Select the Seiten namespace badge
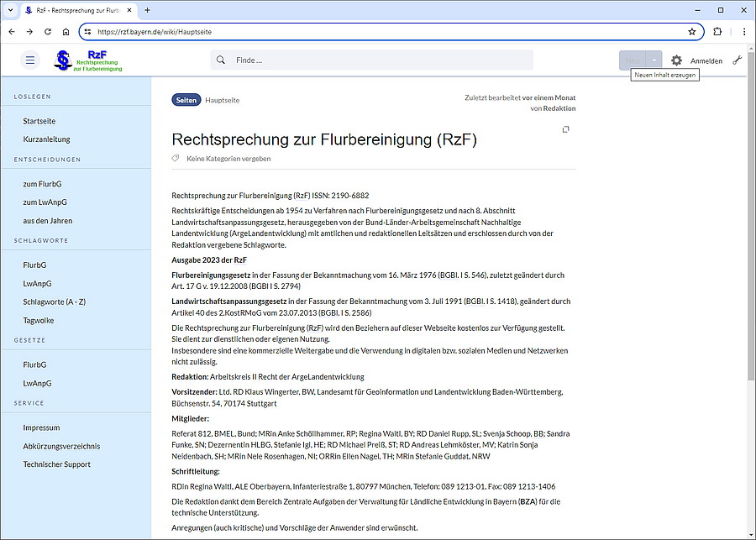The width and height of the screenshot is (756, 540). (x=186, y=100)
